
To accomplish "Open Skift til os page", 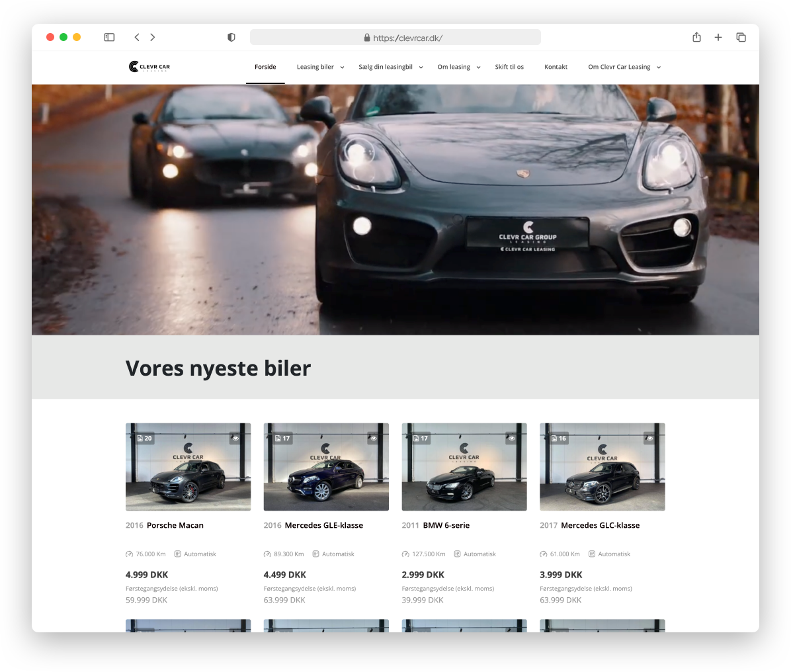I will point(509,67).
